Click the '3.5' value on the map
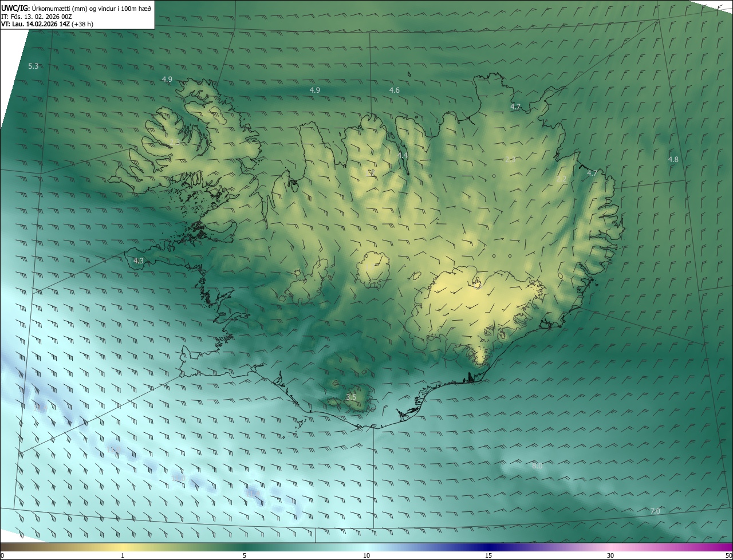 (x=351, y=397)
